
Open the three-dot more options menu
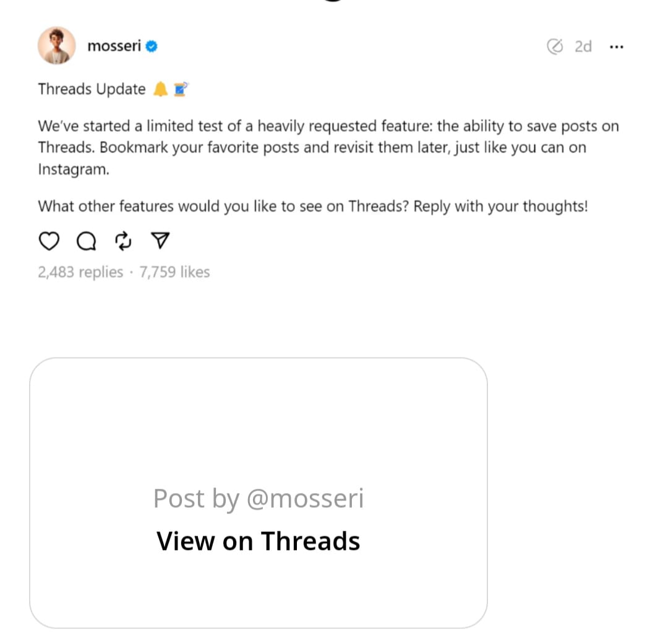click(x=616, y=47)
